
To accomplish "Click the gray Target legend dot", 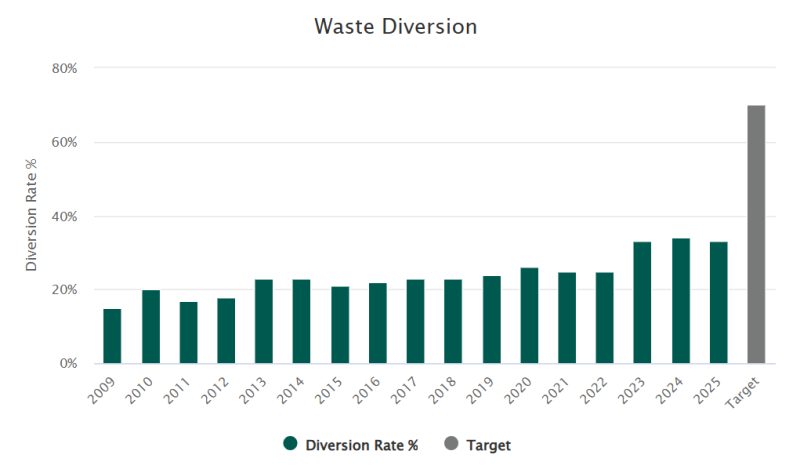I will pyautogui.click(x=451, y=443).
